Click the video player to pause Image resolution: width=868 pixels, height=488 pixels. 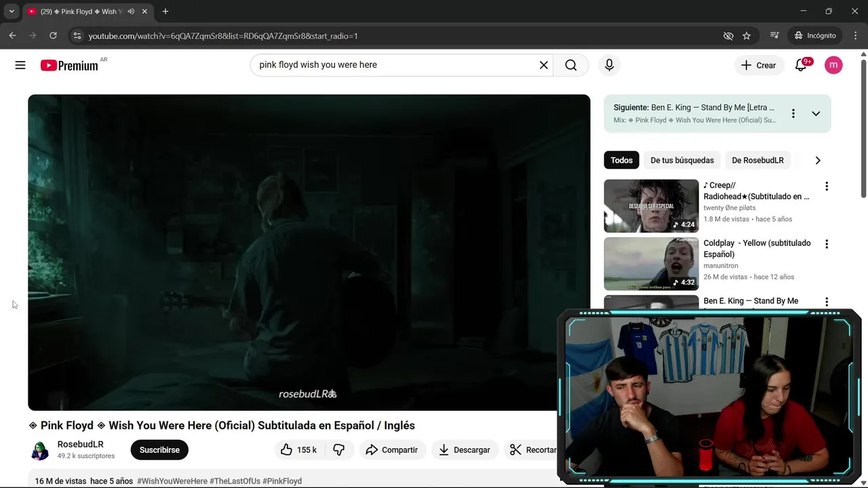(309, 252)
